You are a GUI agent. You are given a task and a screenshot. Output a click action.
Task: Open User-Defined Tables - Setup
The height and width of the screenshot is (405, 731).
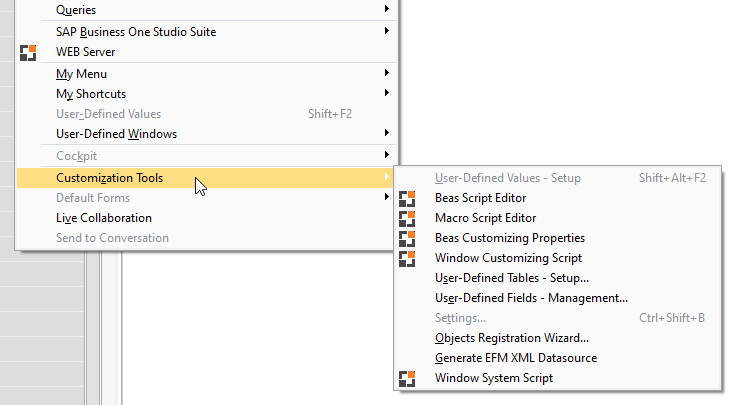tap(512, 278)
